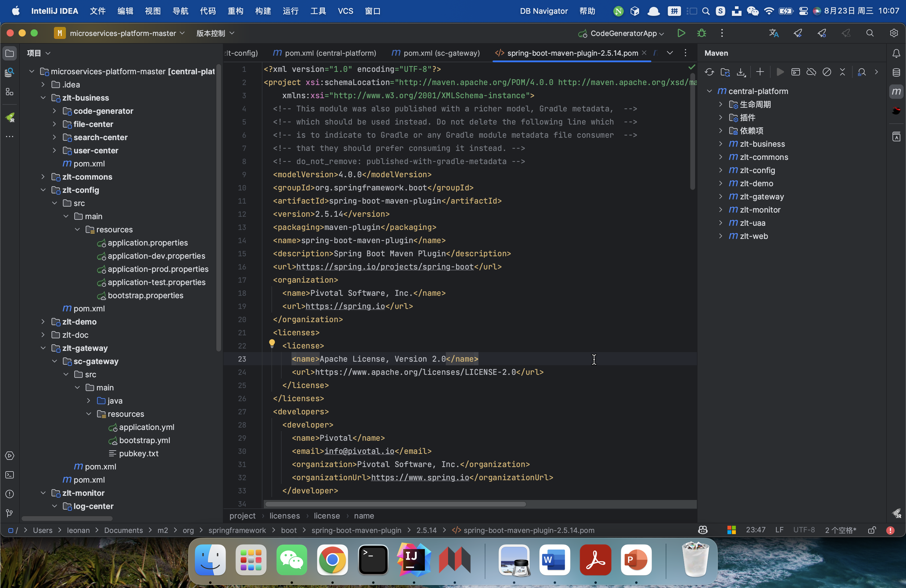
Task: Open CodeGeneratorApp run configuration dropdown
Action: (622, 33)
